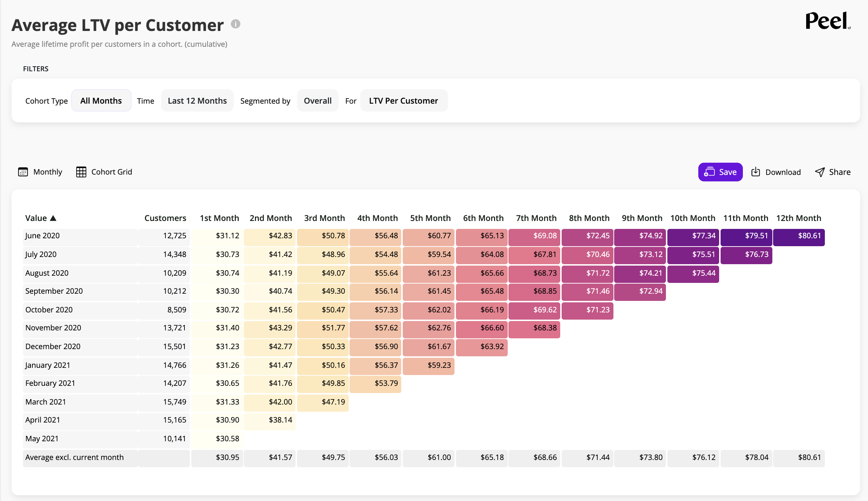Click the Download tray icon
This screenshot has height=501, width=868.
[x=756, y=172]
